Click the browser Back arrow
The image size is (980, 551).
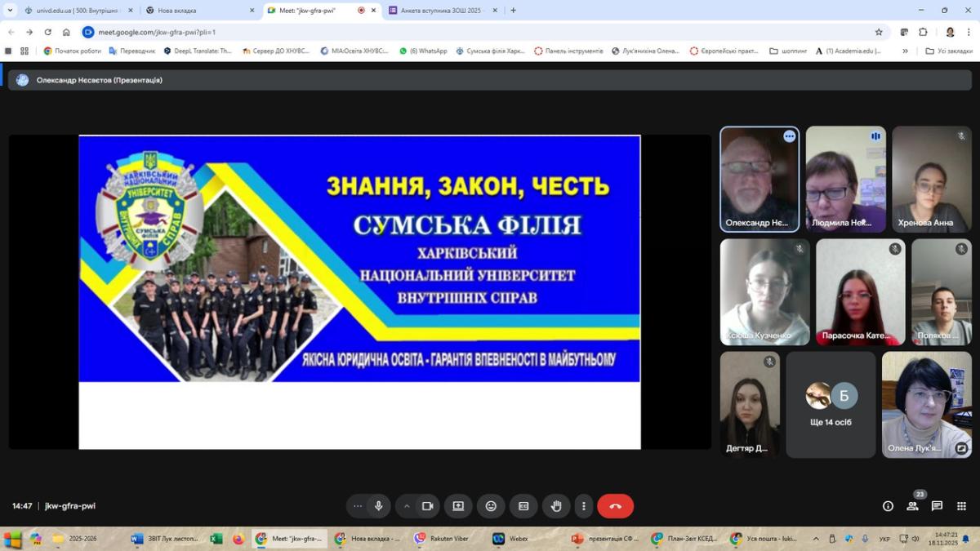[11, 32]
